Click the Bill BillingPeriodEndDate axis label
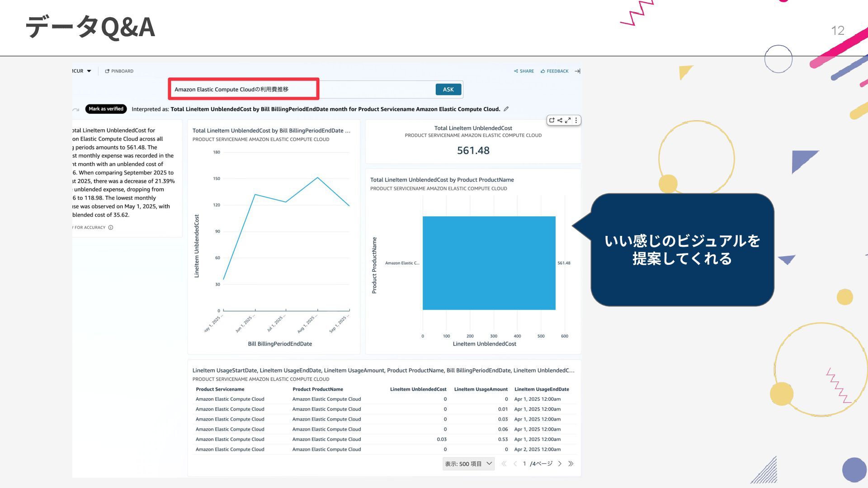868x488 pixels. coord(280,344)
